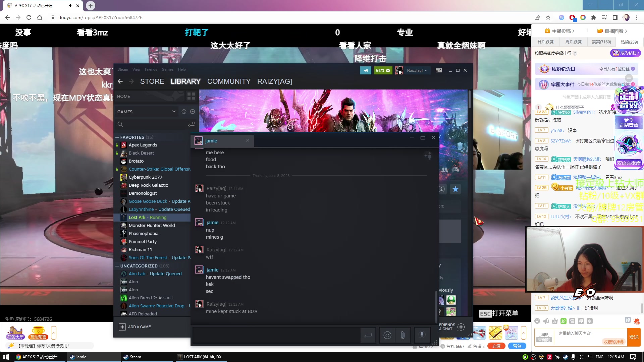Viewport: 644px width, 362px height.
Task: Toggle recent activity clock sort
Action: pos(184,112)
